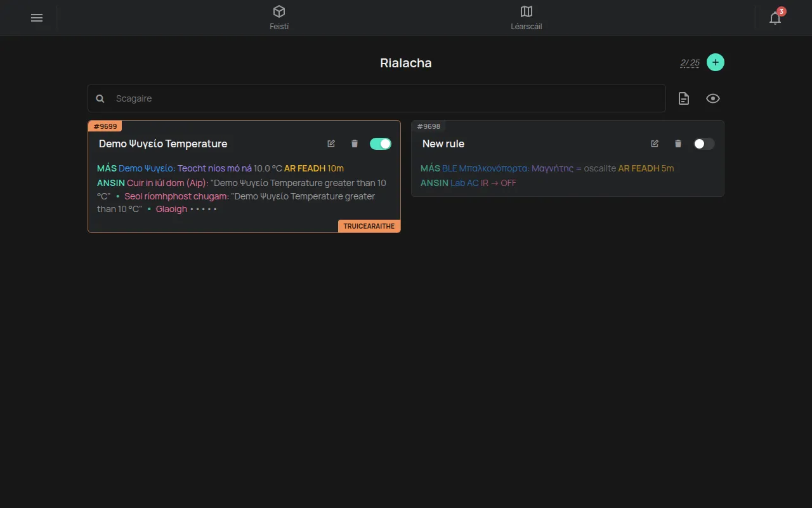Image resolution: width=812 pixels, height=508 pixels.
Task: Toggle the eye visibility icon
Action: point(713,98)
